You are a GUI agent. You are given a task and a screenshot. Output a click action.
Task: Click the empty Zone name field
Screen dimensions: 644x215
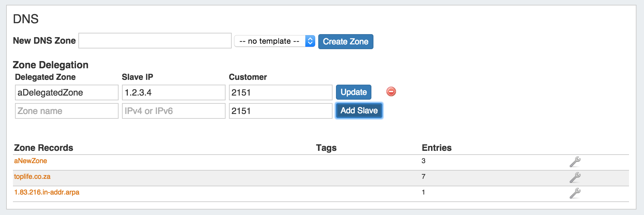66,111
